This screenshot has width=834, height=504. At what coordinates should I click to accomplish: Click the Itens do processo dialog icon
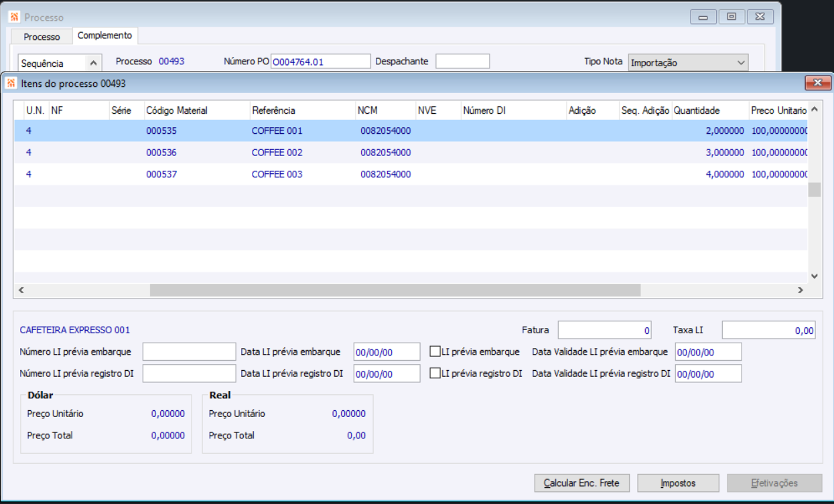(11, 84)
